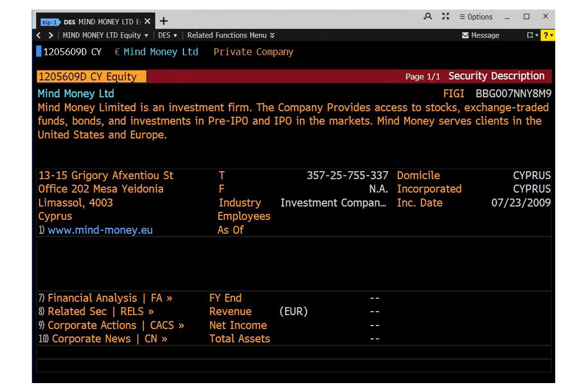Open the export screen icon dropdown
The image size is (588, 391).
pos(532,35)
